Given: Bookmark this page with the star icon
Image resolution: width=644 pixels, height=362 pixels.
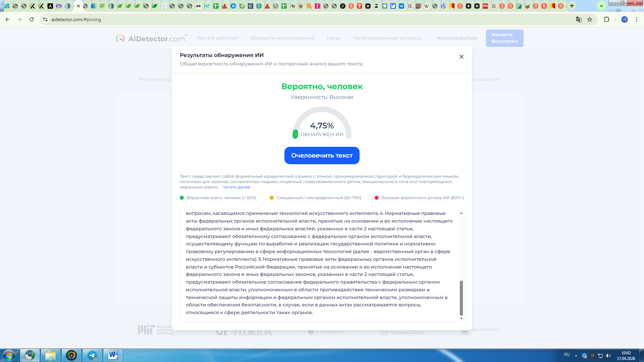Looking at the screenshot, I should (590, 19).
